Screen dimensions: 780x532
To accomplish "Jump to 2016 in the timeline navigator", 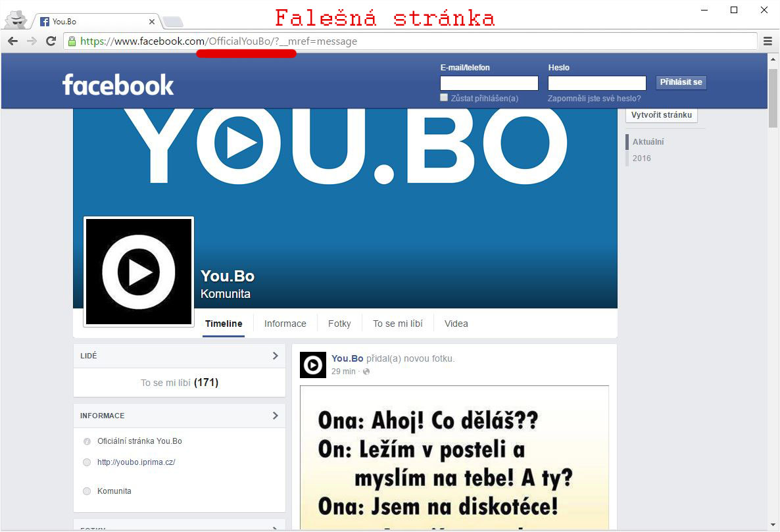I will [x=641, y=158].
